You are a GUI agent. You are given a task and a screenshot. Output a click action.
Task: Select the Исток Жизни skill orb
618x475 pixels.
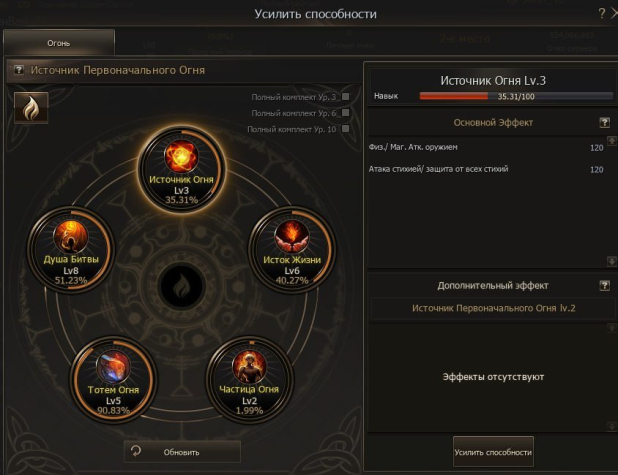coord(292,250)
